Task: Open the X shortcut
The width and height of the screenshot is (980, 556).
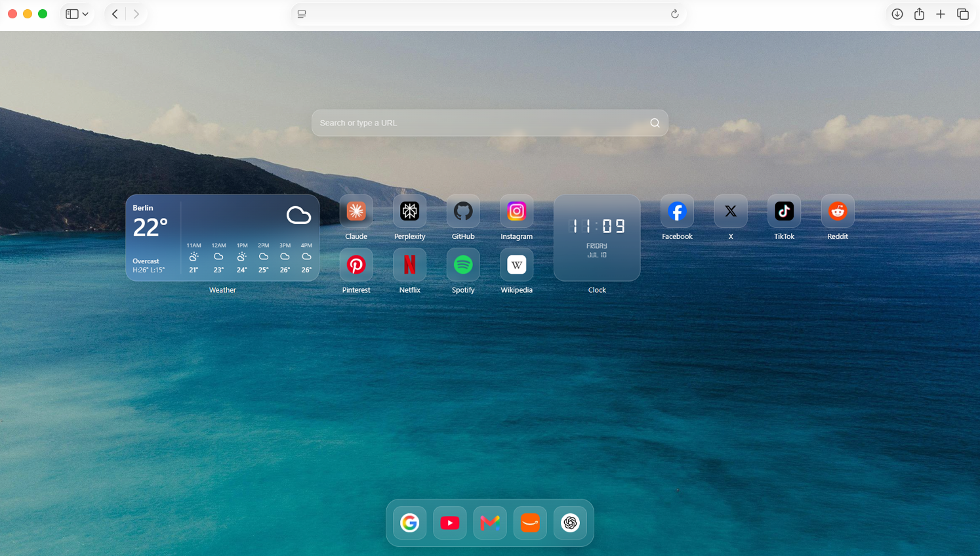Action: pyautogui.click(x=730, y=211)
